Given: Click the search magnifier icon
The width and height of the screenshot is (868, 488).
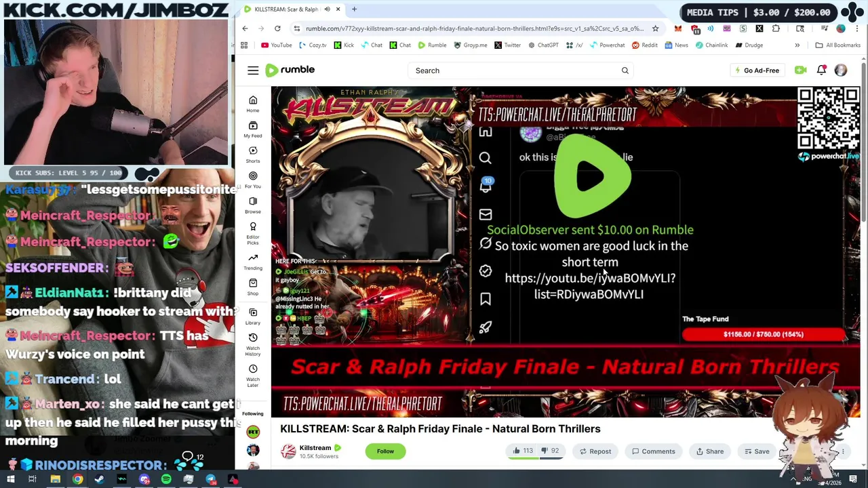Looking at the screenshot, I should [625, 70].
